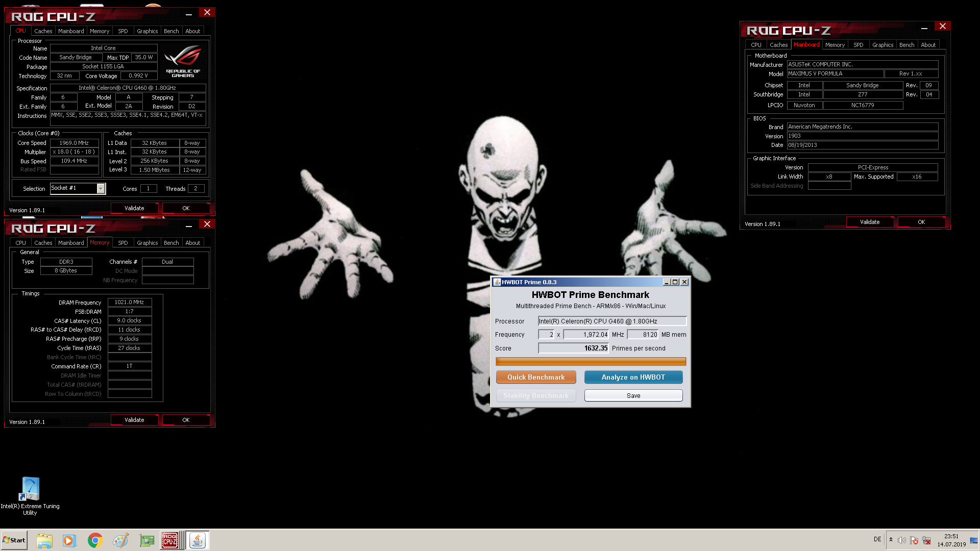Image resolution: width=980 pixels, height=551 pixels.
Task: Minimize the HWBOT Prime window
Action: point(667,282)
